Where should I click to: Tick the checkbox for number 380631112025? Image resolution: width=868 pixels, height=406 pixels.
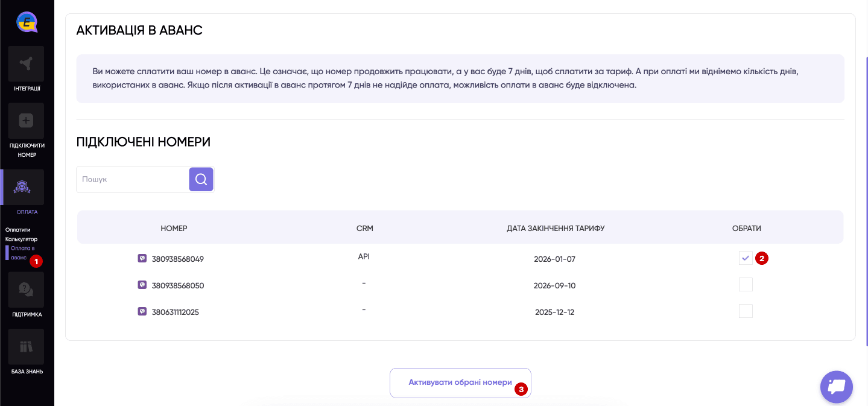click(746, 311)
